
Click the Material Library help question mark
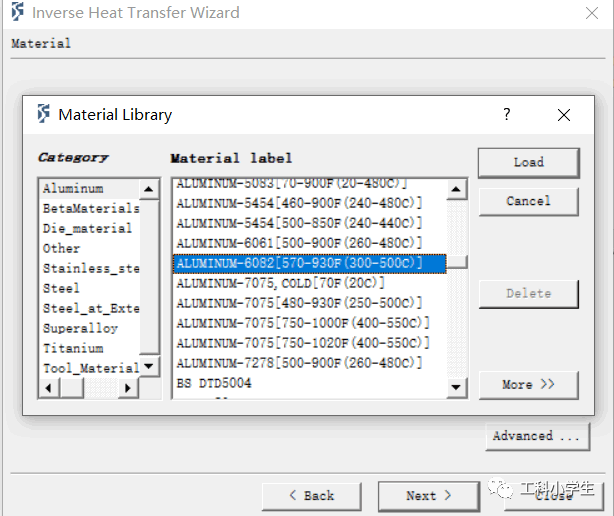(507, 114)
